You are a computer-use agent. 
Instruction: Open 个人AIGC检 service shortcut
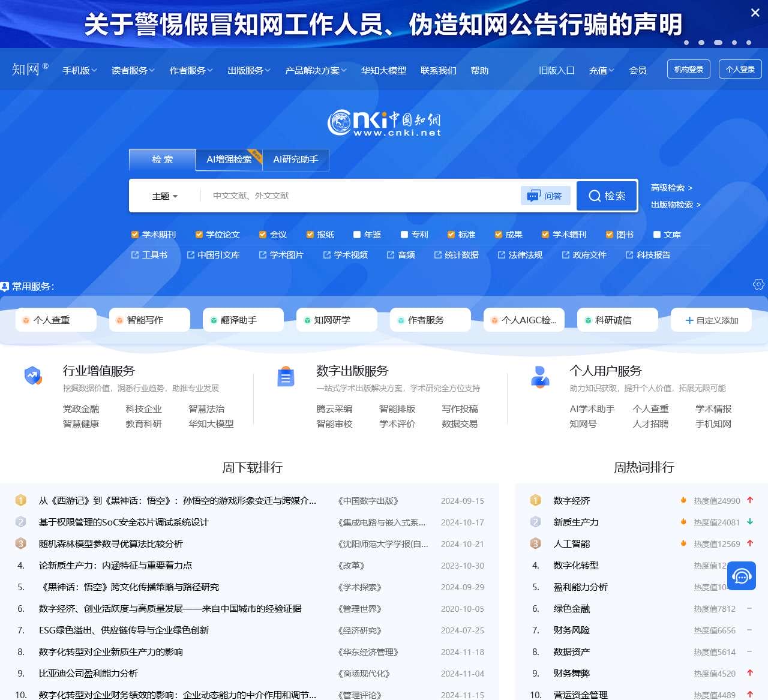tap(524, 320)
